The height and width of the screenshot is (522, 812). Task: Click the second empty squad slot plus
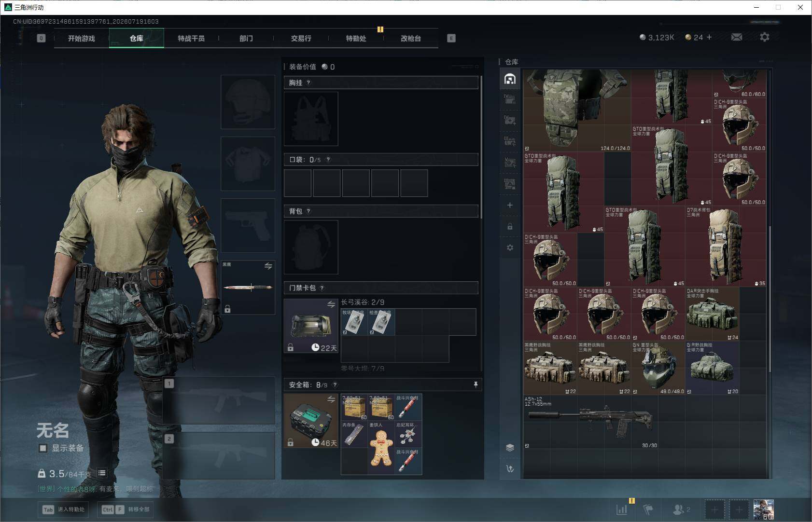739,509
